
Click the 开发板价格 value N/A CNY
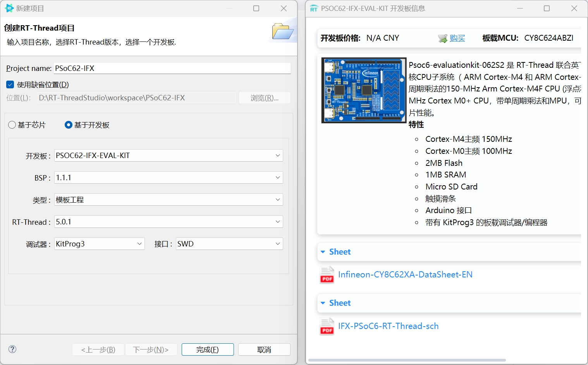coord(383,38)
